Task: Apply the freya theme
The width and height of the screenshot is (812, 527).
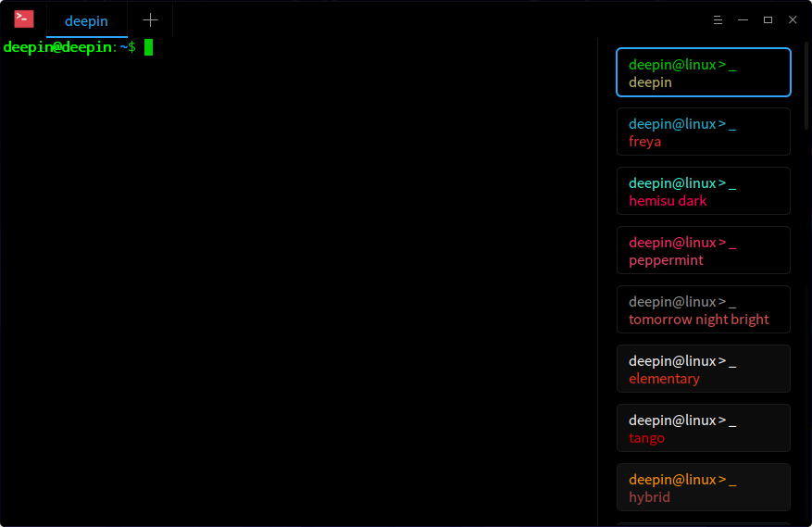Action: pos(703,132)
